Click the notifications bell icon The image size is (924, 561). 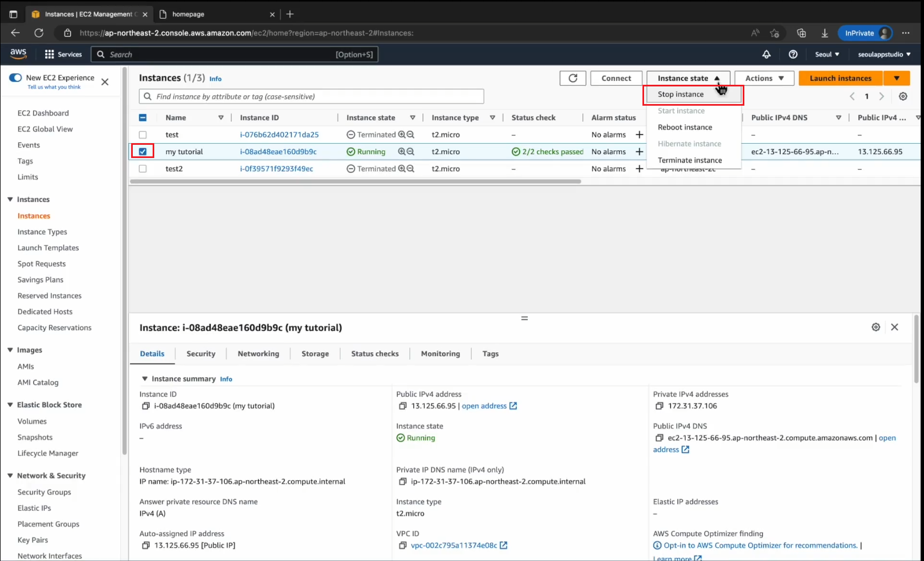(x=766, y=54)
